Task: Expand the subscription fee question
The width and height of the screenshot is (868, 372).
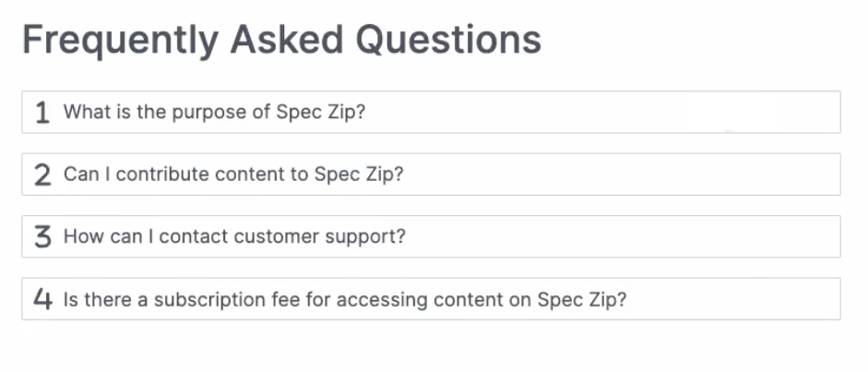Action: pyautogui.click(x=345, y=299)
